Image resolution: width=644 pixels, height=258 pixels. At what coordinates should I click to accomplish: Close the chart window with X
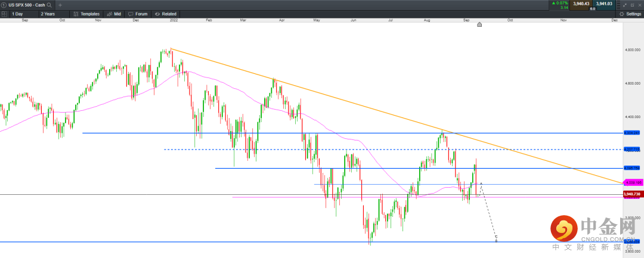[639, 5]
